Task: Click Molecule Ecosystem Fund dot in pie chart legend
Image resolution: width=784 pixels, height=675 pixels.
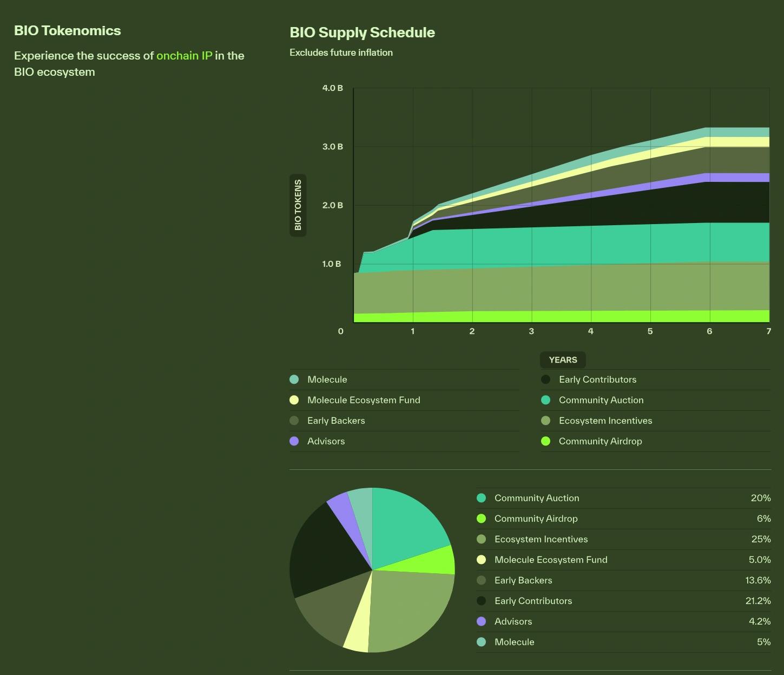Action: [x=481, y=560]
